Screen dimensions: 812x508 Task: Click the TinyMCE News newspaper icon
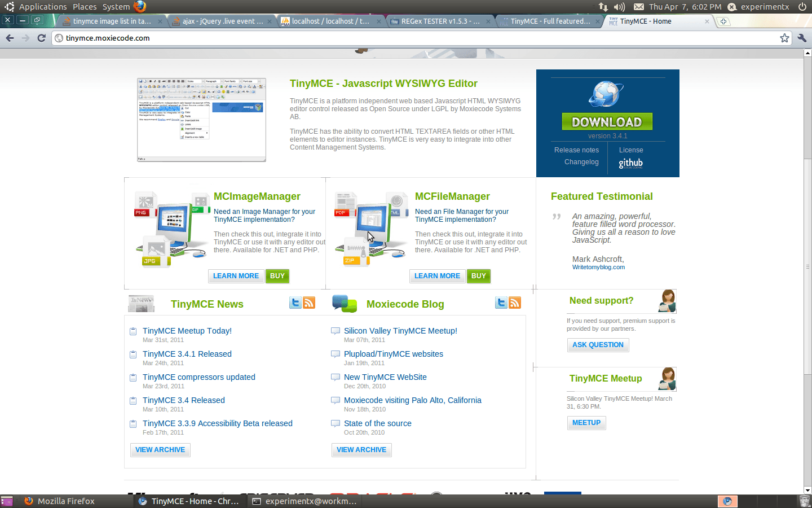tap(141, 303)
